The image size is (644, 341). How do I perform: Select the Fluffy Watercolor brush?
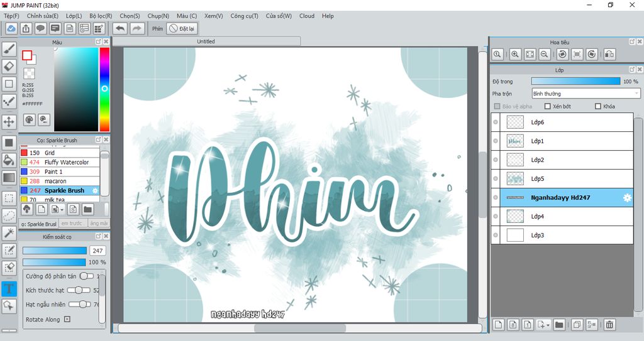click(60, 162)
